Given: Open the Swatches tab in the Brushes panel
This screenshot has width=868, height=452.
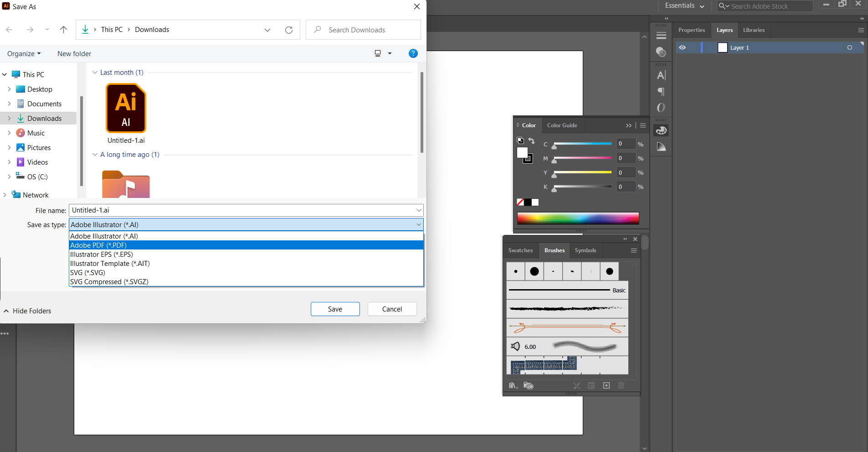Looking at the screenshot, I should coord(520,250).
